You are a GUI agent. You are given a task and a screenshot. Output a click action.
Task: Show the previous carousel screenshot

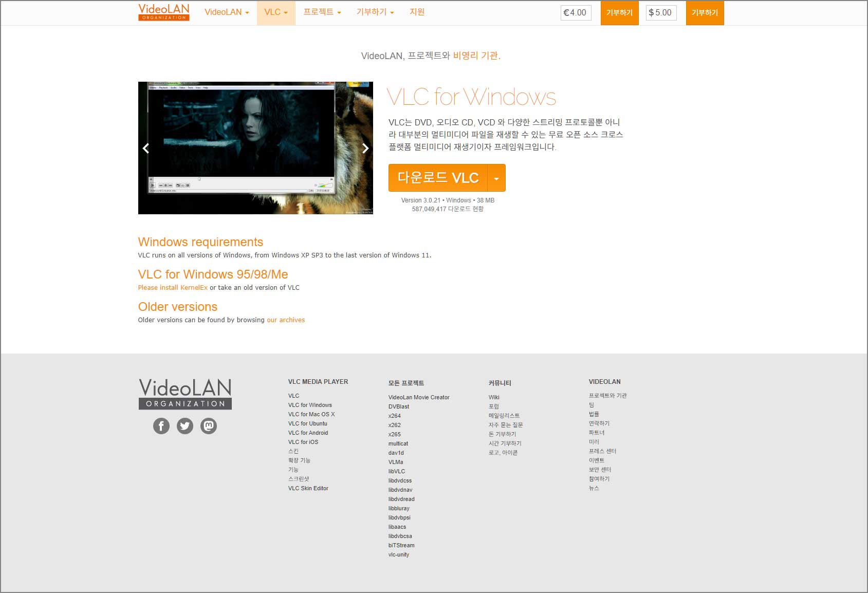[145, 148]
